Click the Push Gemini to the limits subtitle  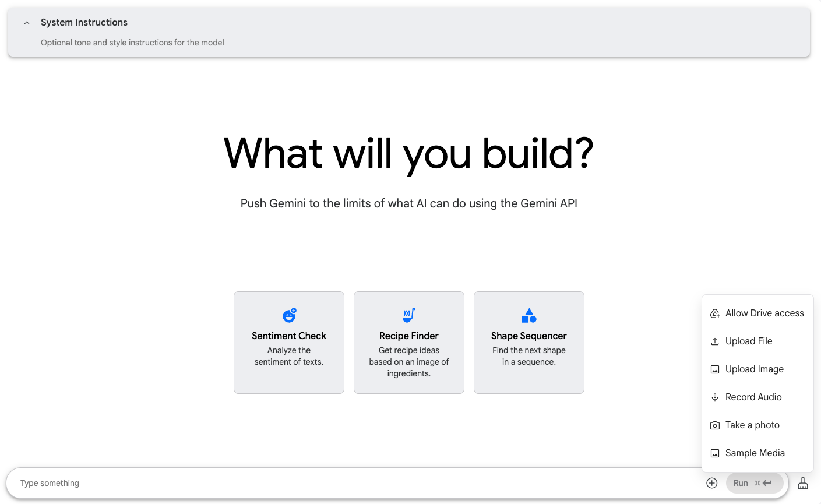click(409, 203)
